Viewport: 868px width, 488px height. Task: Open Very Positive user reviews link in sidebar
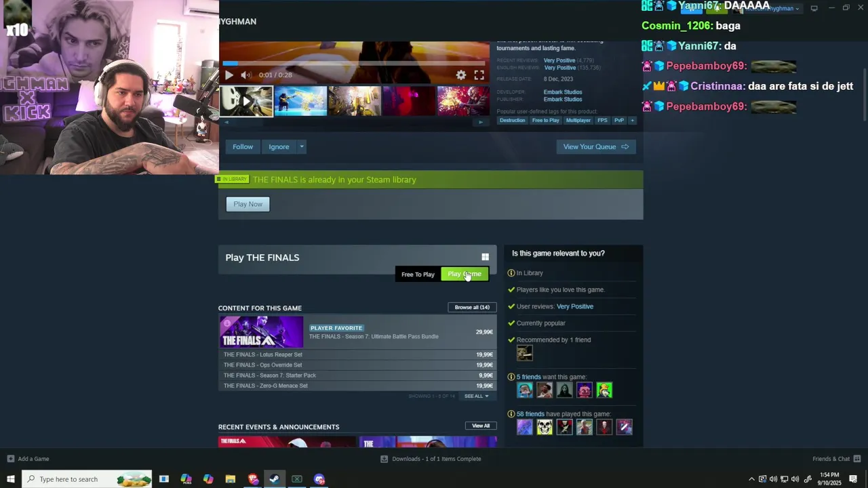coord(575,306)
